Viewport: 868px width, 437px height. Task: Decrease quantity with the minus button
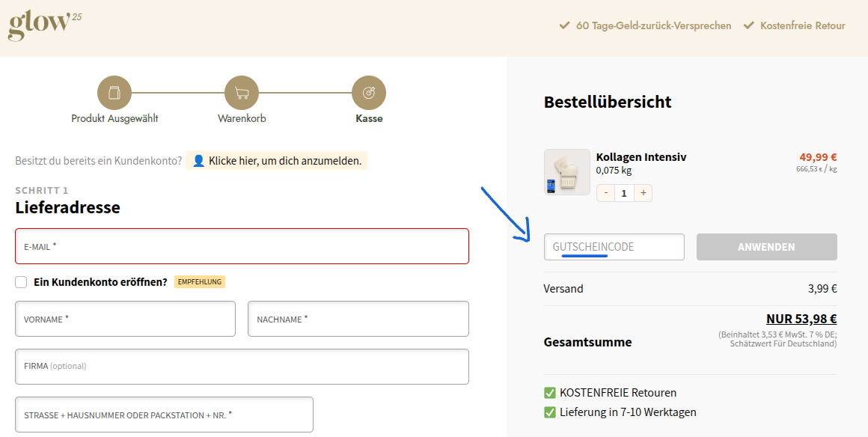pyautogui.click(x=606, y=193)
